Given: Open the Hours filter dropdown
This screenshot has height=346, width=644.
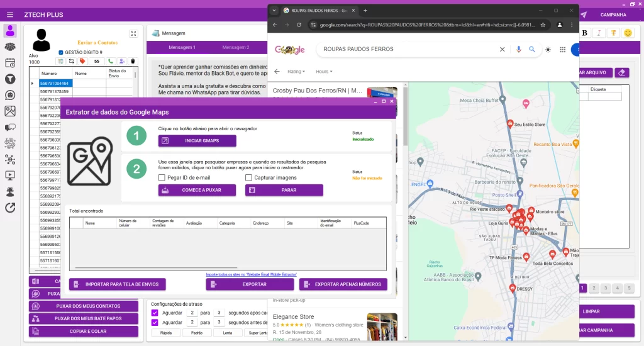Looking at the screenshot, I should tap(324, 72).
